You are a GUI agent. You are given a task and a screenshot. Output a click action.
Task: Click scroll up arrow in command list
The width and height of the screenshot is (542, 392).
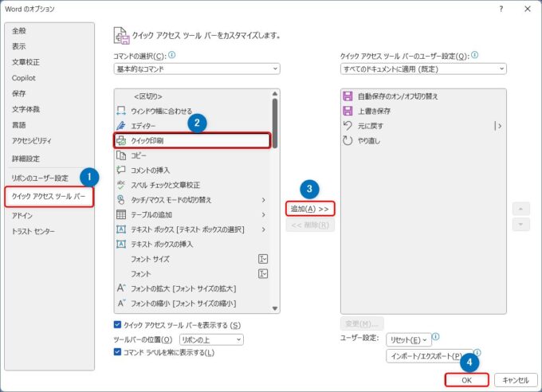[x=275, y=94]
